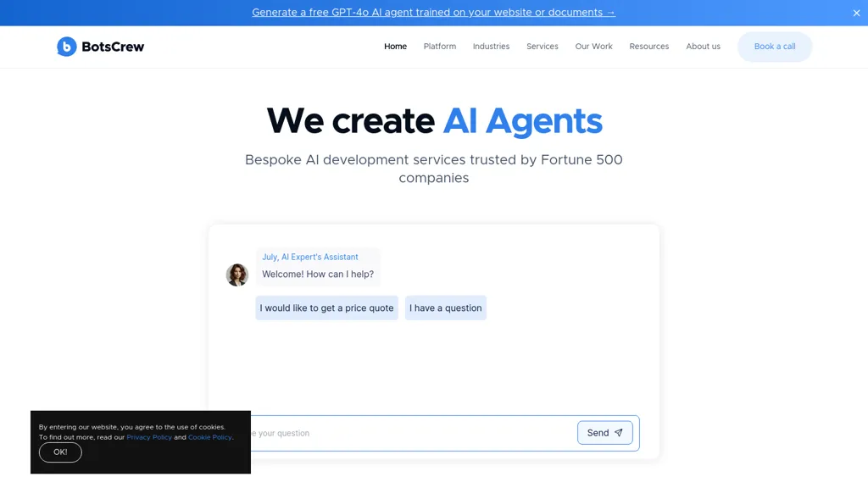This screenshot has height=488, width=868.
Task: Select the Home menu item
Action: pyautogui.click(x=395, y=47)
